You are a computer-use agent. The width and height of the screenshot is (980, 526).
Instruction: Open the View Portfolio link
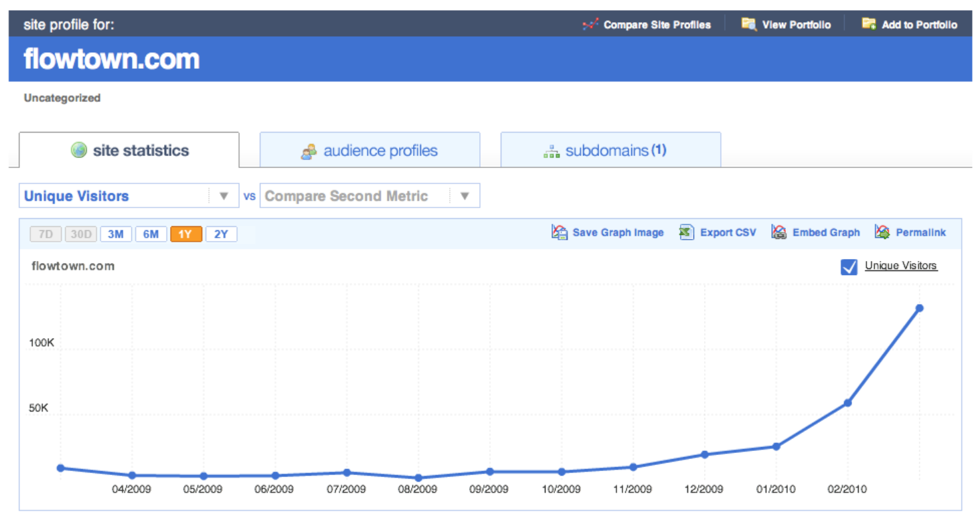[x=797, y=25]
